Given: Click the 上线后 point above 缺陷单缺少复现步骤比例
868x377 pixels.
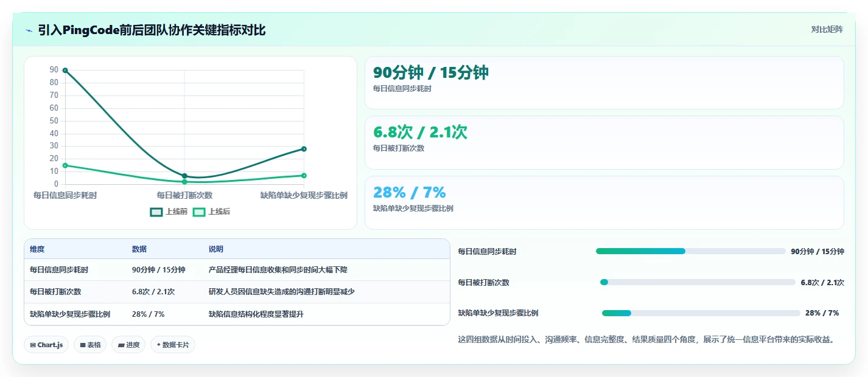Looking at the screenshot, I should [x=304, y=176].
